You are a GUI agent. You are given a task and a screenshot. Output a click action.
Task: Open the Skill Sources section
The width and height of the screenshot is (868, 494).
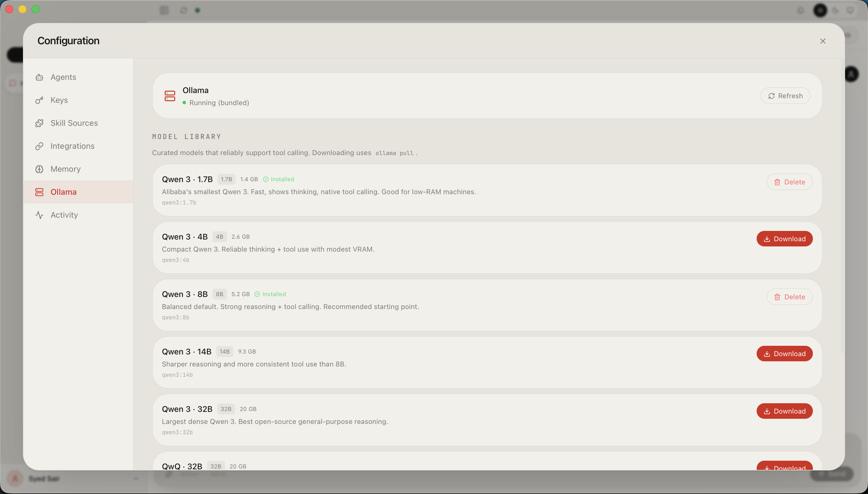point(74,123)
